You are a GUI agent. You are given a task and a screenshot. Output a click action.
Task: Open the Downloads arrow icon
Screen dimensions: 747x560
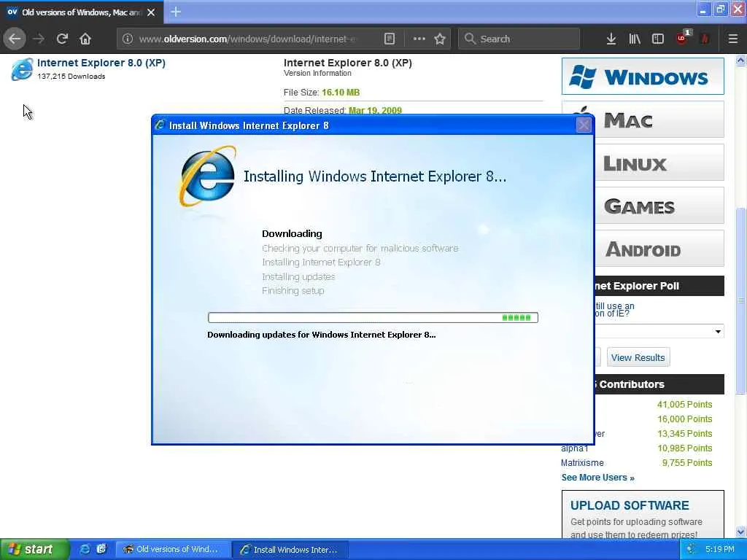pos(611,39)
